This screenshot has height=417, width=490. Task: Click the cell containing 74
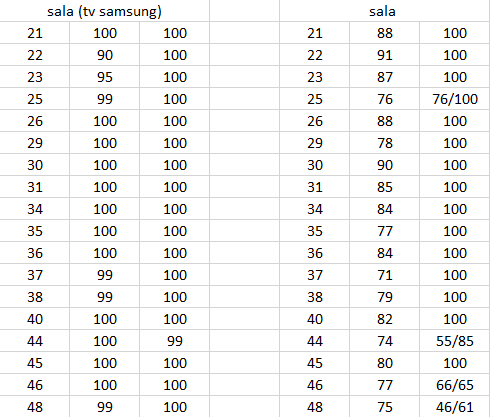click(x=385, y=341)
